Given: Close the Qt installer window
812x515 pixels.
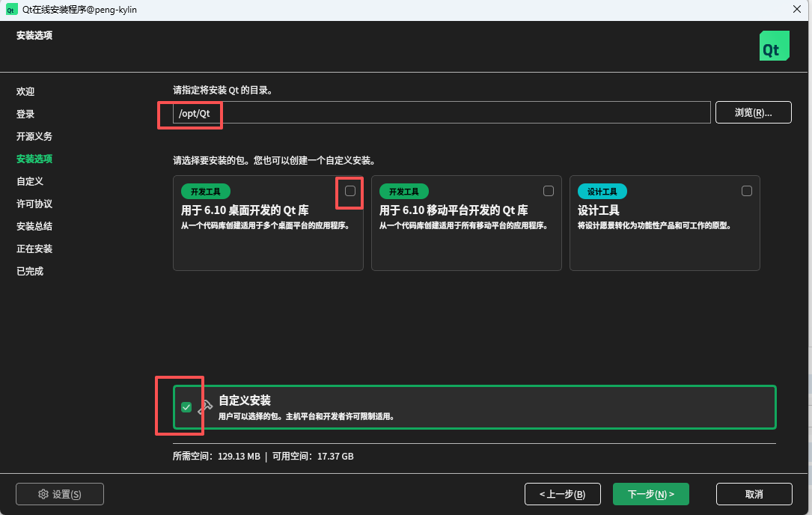Looking at the screenshot, I should (x=796, y=9).
